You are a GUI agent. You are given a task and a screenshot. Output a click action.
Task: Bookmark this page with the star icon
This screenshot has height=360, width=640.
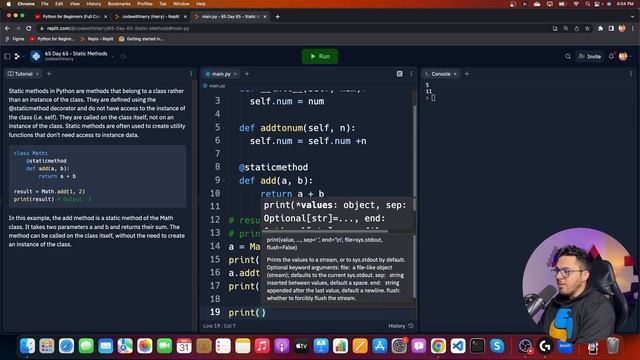587,28
